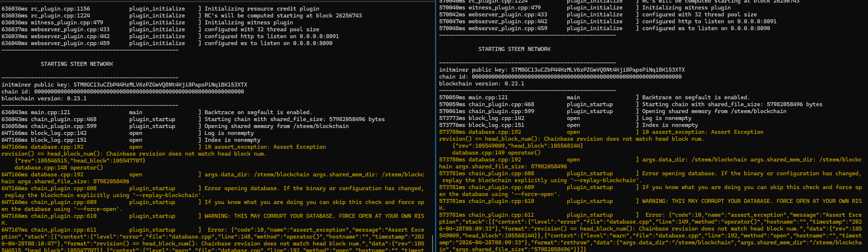This screenshot has width=868, height=252.
Task: Click the chain id zeros in left terminal
Action: (139, 92)
